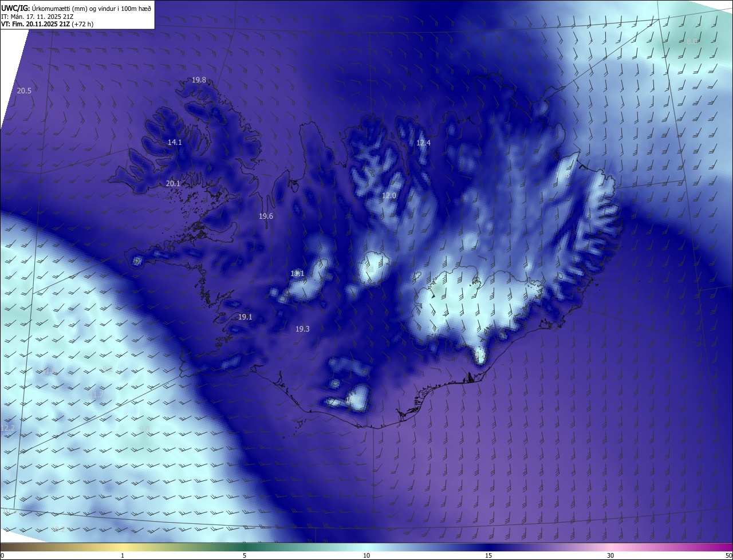The height and width of the screenshot is (560, 733).
Task: Click the 12.2 value at the left map edge
Action: pyautogui.click(x=7, y=428)
